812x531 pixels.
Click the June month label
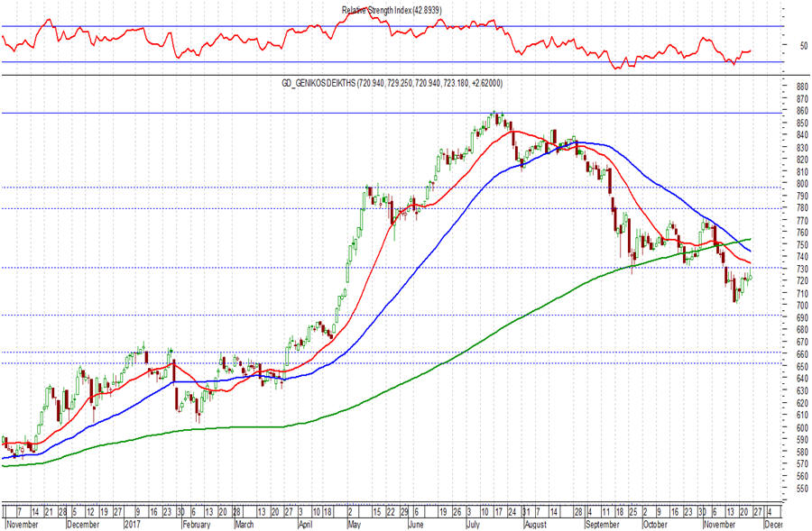coord(416,525)
